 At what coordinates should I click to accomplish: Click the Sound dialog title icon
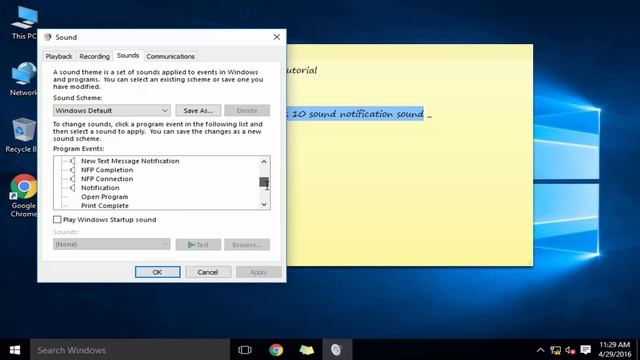48,37
